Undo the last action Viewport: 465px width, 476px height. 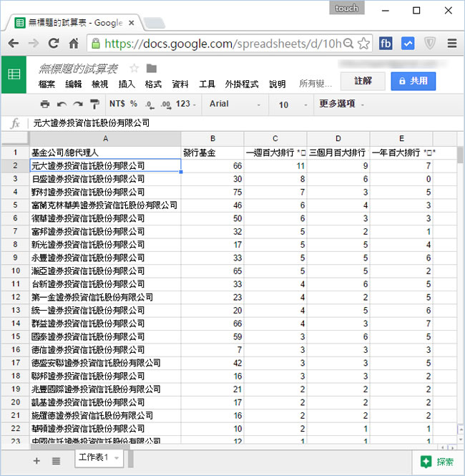coord(62,104)
